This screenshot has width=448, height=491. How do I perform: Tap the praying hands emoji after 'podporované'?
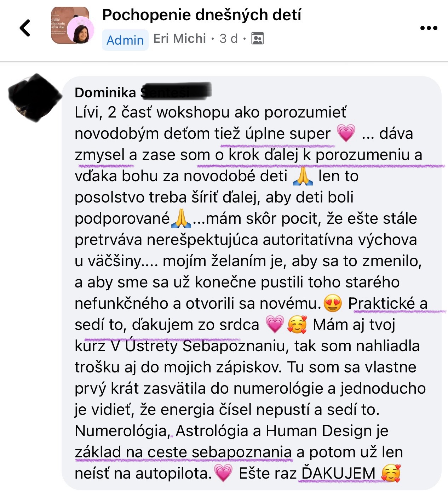[181, 218]
